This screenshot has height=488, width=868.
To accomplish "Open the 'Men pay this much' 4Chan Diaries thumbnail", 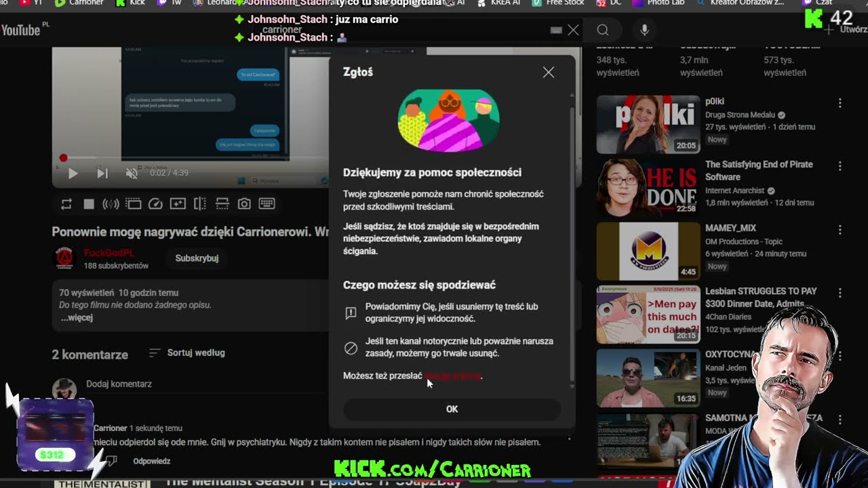I will pos(648,314).
